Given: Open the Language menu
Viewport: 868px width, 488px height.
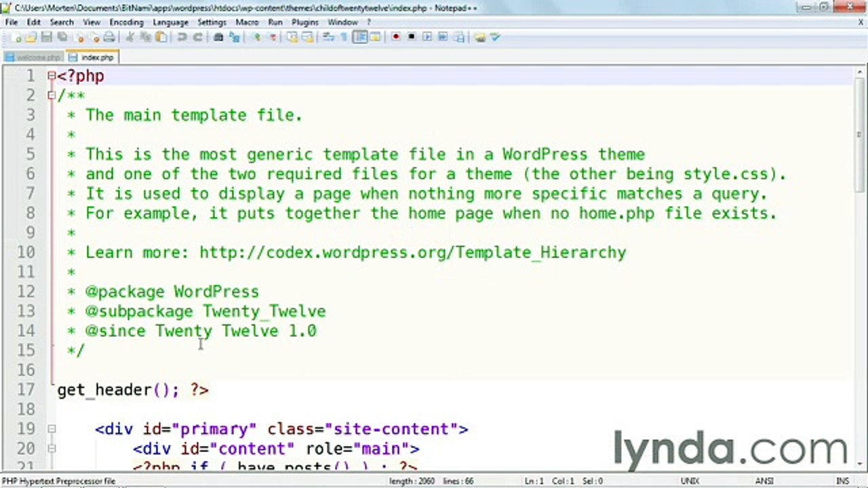Looking at the screenshot, I should (170, 22).
